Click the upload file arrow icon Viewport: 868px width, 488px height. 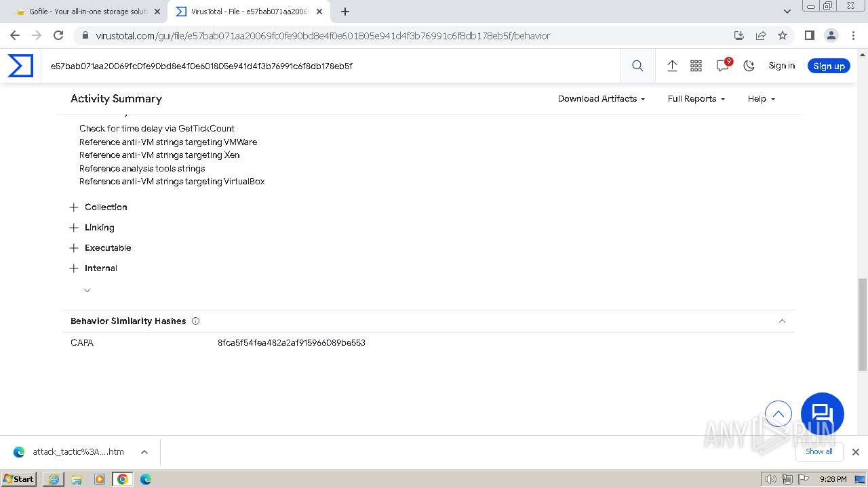672,66
